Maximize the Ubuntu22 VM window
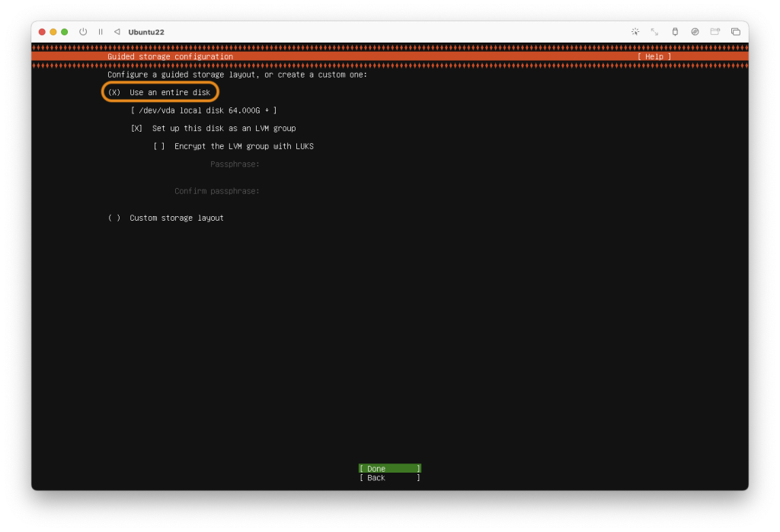 pyautogui.click(x=65, y=32)
